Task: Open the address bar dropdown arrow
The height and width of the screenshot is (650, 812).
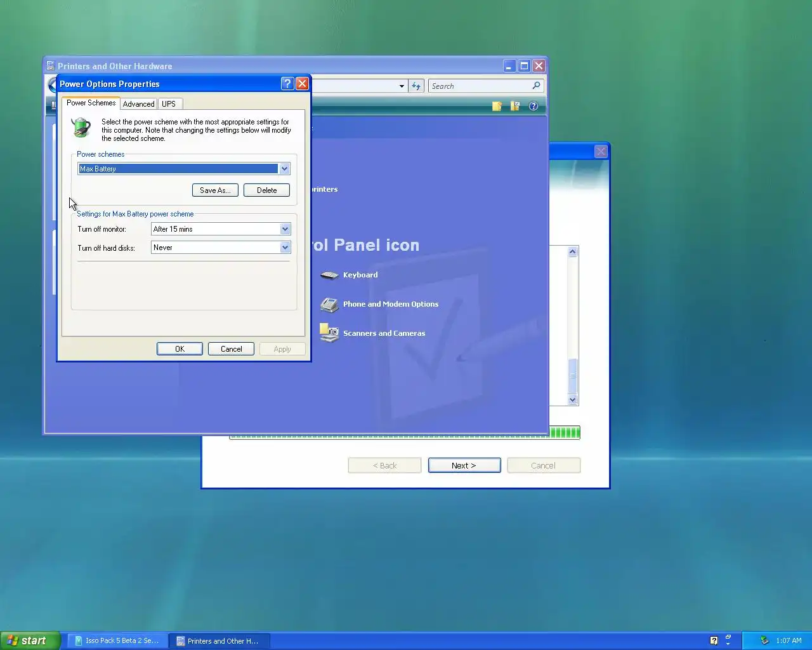Action: click(x=402, y=86)
